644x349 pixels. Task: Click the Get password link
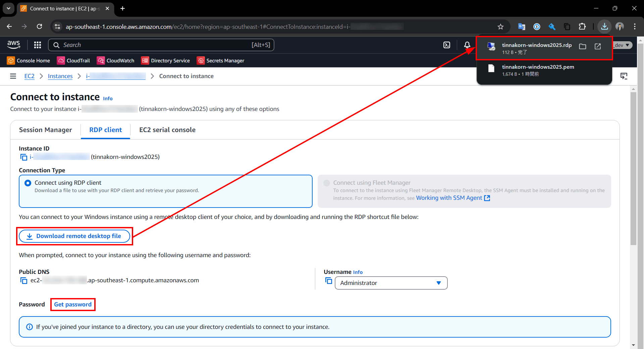(x=73, y=304)
